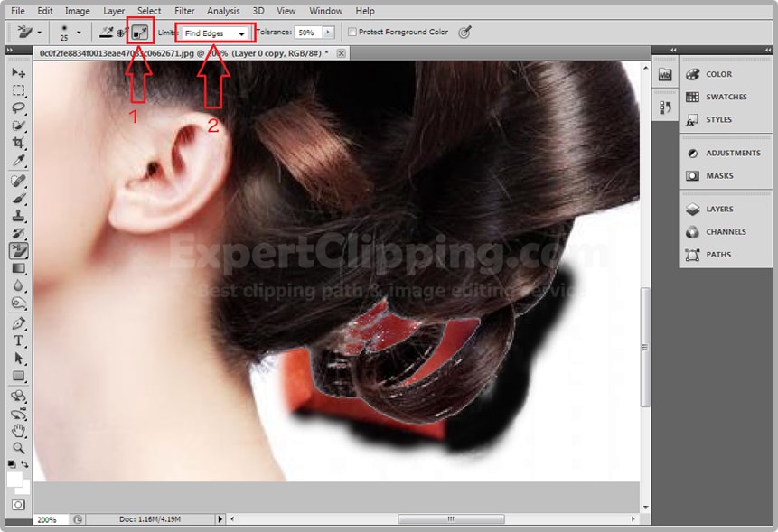This screenshot has height=532, width=778.
Task: Select the Clone Stamp tool
Action: [18, 216]
